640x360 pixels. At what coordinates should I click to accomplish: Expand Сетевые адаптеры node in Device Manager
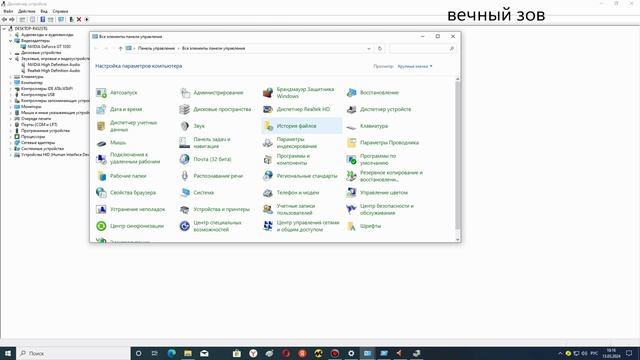pyautogui.click(x=11, y=143)
